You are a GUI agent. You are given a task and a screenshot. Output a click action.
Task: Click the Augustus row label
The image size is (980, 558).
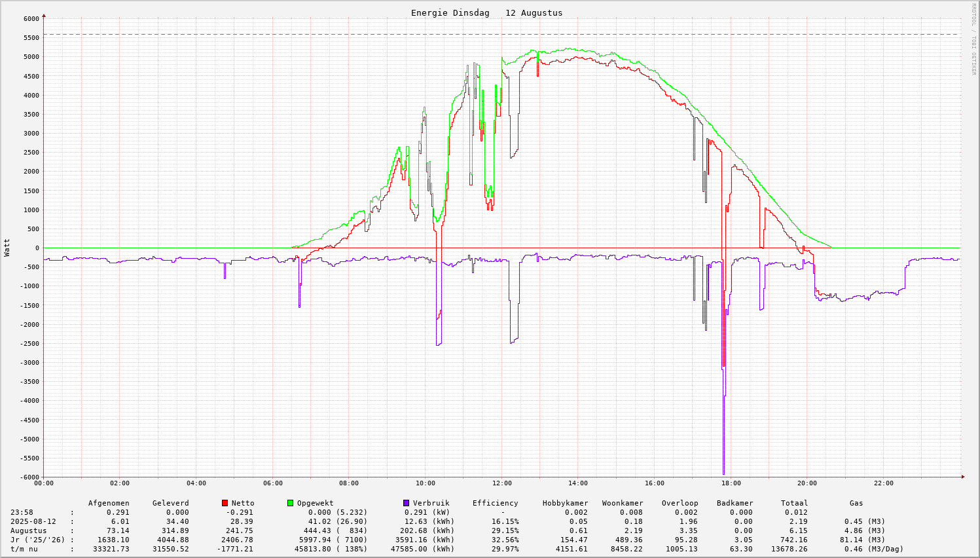[x=28, y=530]
